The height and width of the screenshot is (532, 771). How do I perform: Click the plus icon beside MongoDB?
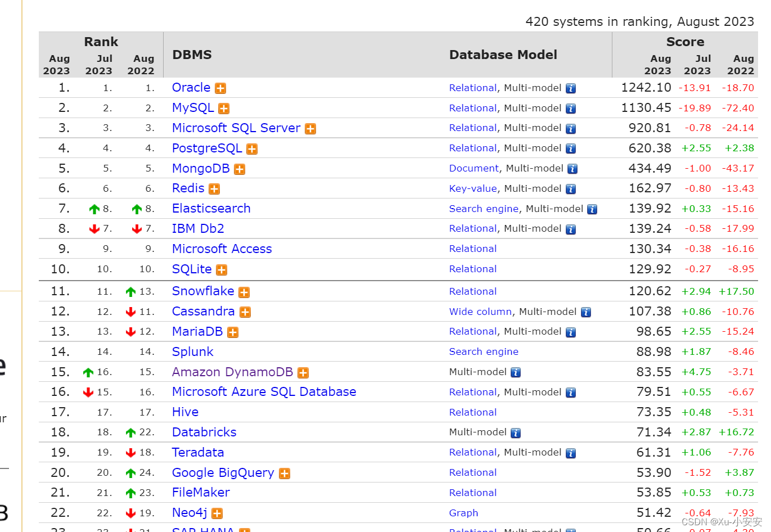click(x=240, y=169)
